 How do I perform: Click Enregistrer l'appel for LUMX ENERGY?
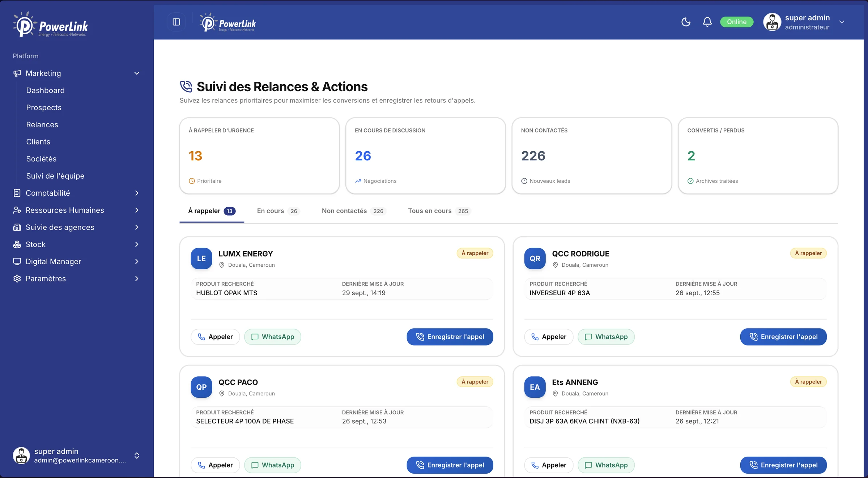click(x=450, y=337)
